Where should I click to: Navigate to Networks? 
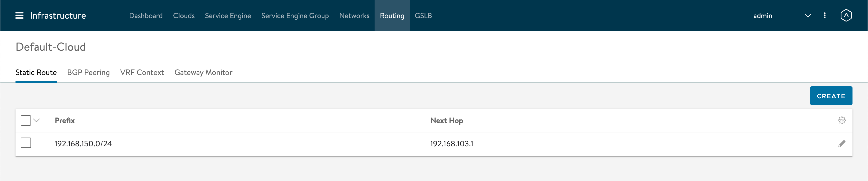click(x=354, y=16)
